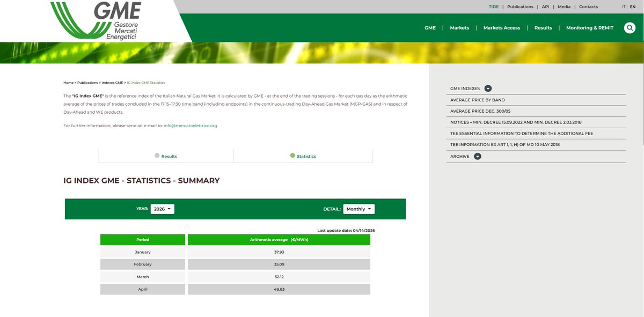Go to Indexes GME breadcrumb

(112, 83)
